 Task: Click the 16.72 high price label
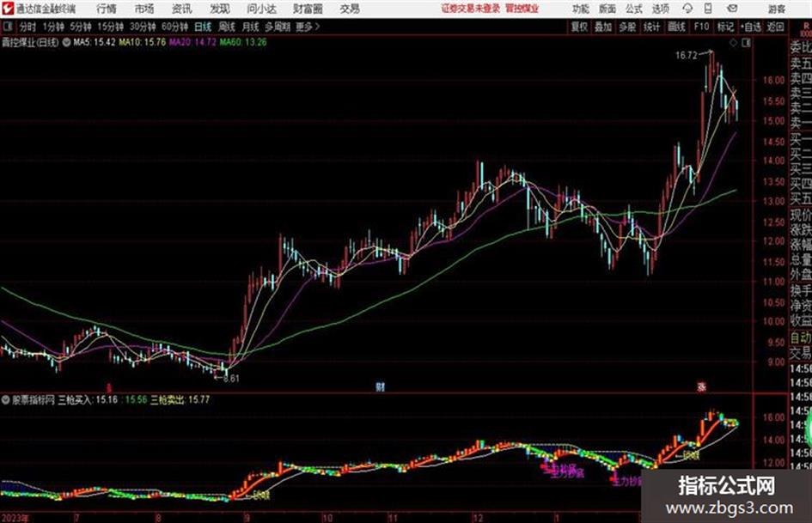[687, 56]
